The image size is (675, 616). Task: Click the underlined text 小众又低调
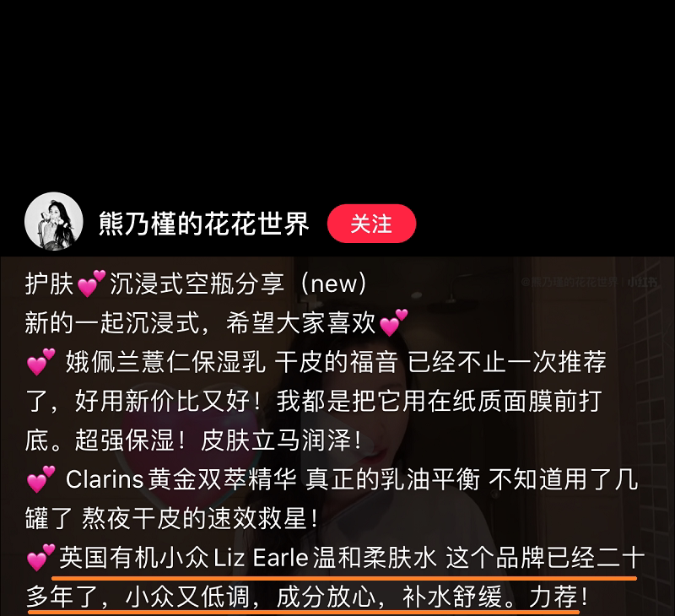coord(187,597)
